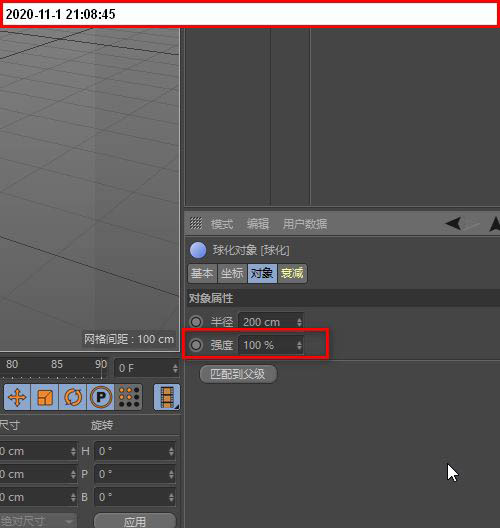Click the 半径 label
The width and height of the screenshot is (500, 528).
tap(222, 322)
